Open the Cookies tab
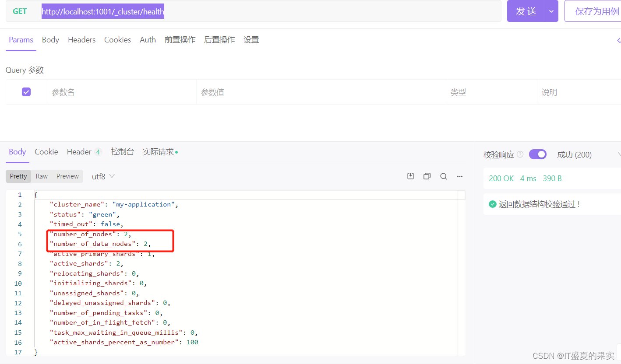621x364 pixels. pyautogui.click(x=117, y=40)
